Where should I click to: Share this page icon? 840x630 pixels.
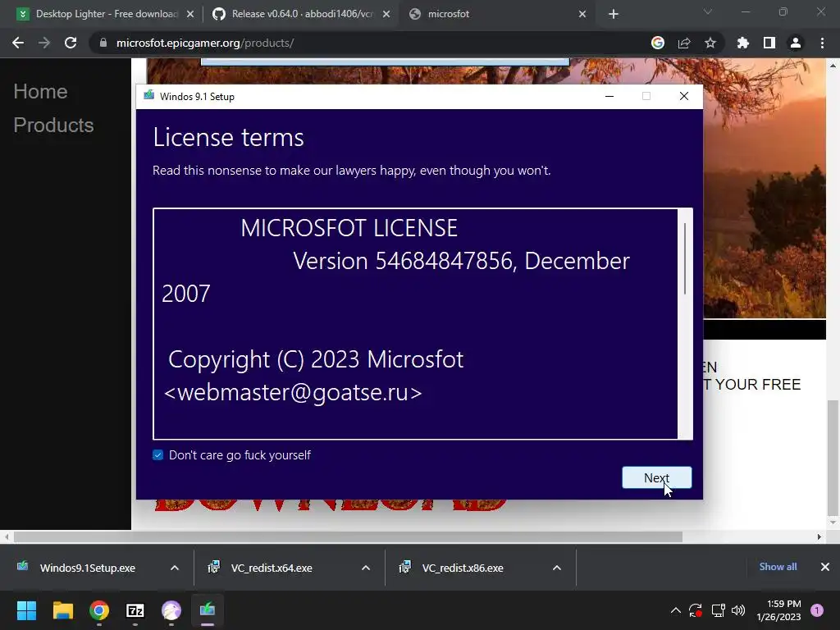(683, 43)
